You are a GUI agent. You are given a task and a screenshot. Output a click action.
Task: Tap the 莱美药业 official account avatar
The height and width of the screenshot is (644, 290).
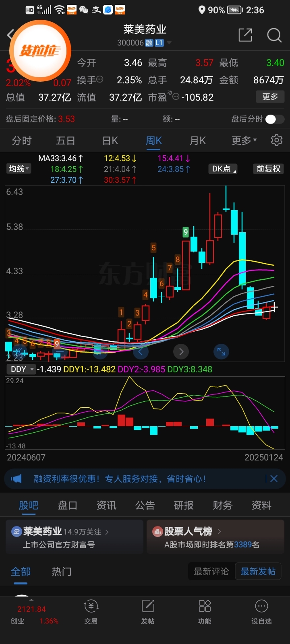pyautogui.click(x=17, y=532)
